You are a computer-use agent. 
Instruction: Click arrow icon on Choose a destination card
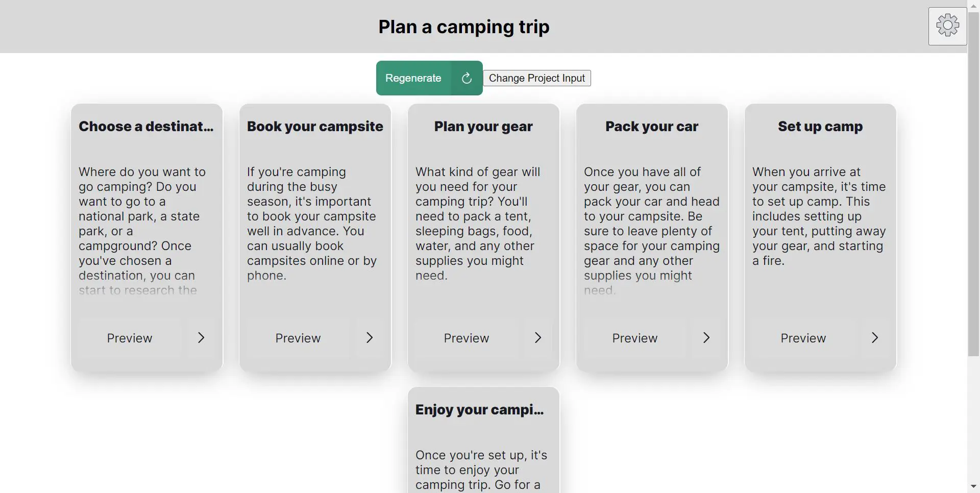pyautogui.click(x=201, y=338)
